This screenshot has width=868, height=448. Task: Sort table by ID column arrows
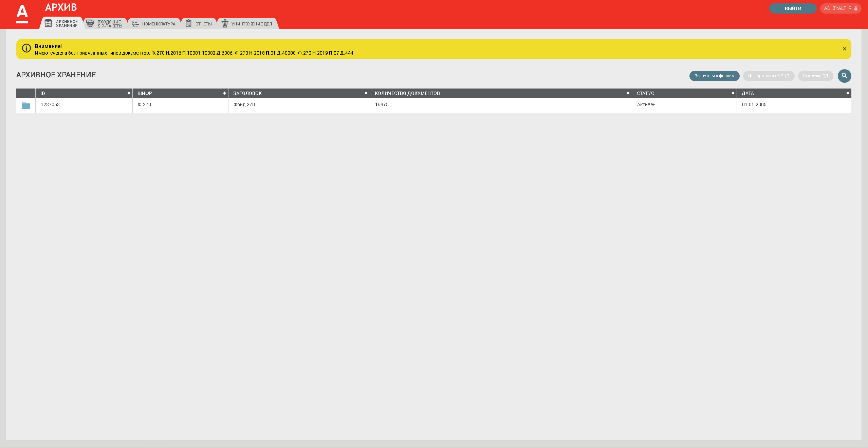click(x=129, y=93)
